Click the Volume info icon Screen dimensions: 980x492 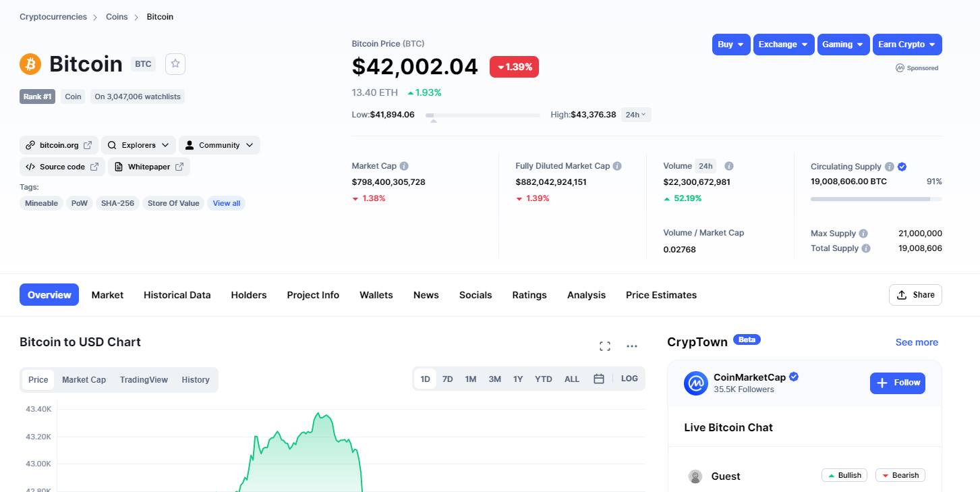click(729, 166)
